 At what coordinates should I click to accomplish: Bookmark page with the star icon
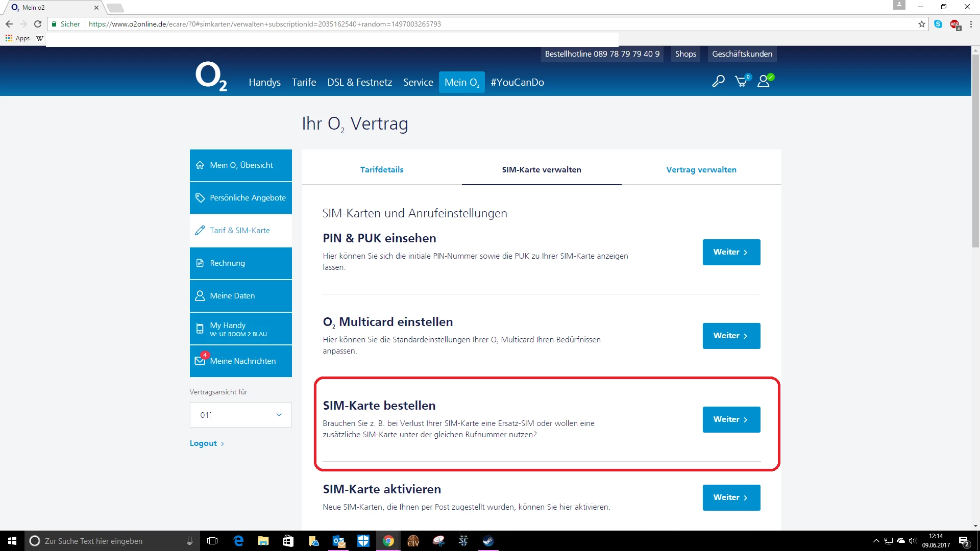tap(921, 24)
